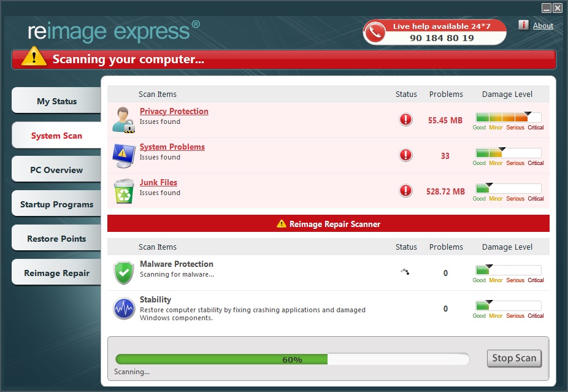Click the Reimage Repair Scanner red bar
This screenshot has height=392, width=568.
click(328, 223)
